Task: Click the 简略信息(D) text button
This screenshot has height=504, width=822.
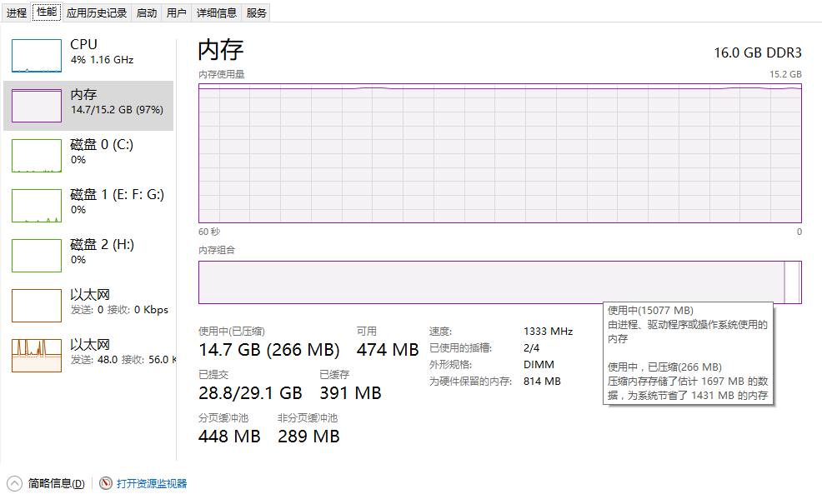Action: 57,483
